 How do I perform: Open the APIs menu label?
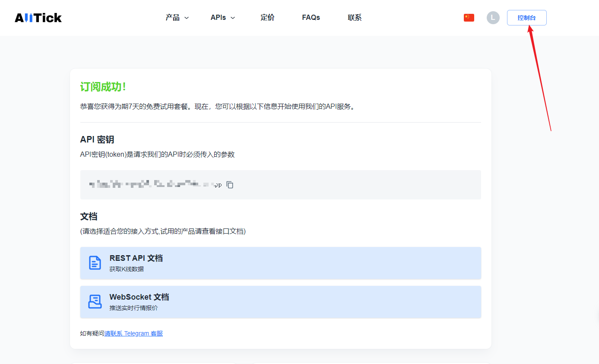pos(218,18)
